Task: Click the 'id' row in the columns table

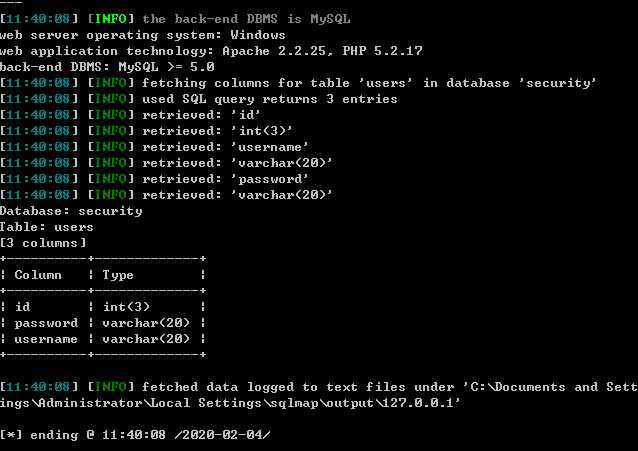Action: coord(103,307)
